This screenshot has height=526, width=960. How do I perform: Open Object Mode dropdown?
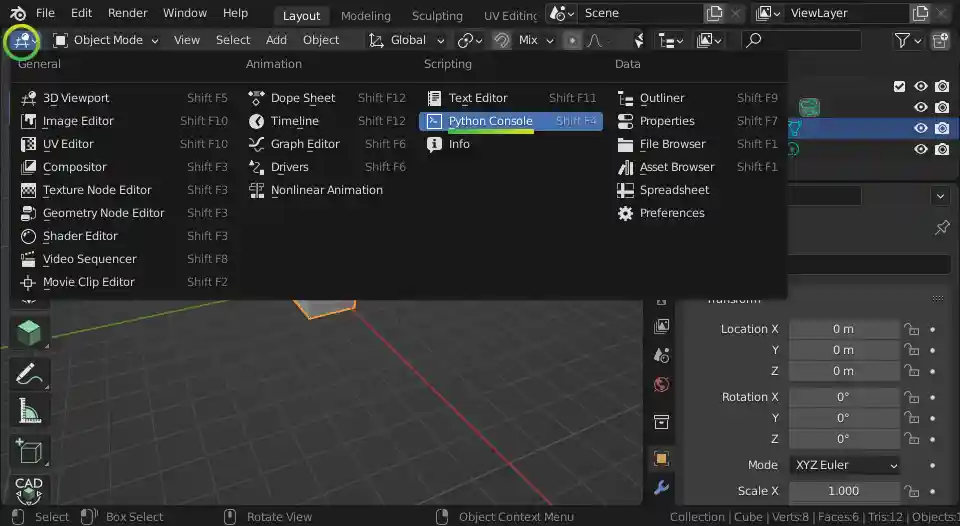click(106, 40)
